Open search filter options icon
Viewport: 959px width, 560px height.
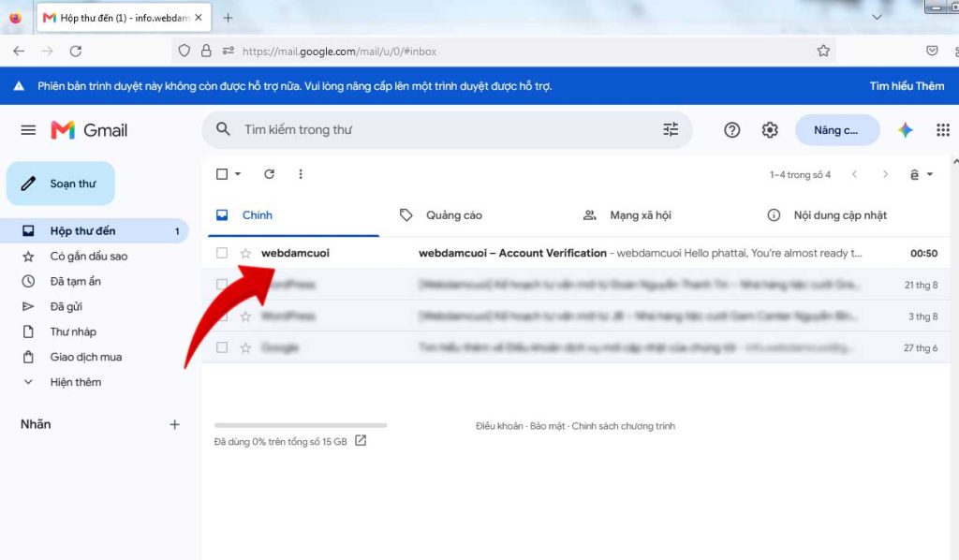(x=671, y=129)
